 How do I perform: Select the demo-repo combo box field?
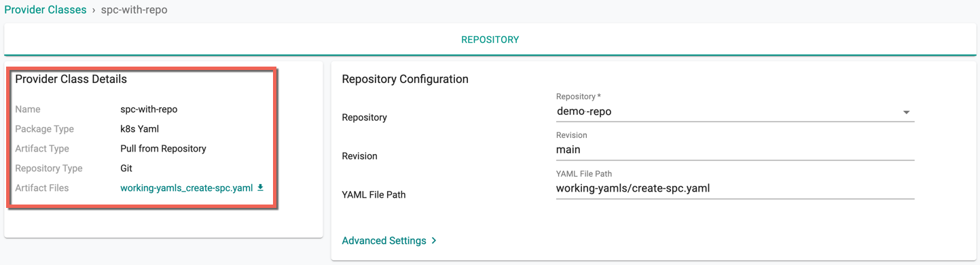coord(735,112)
